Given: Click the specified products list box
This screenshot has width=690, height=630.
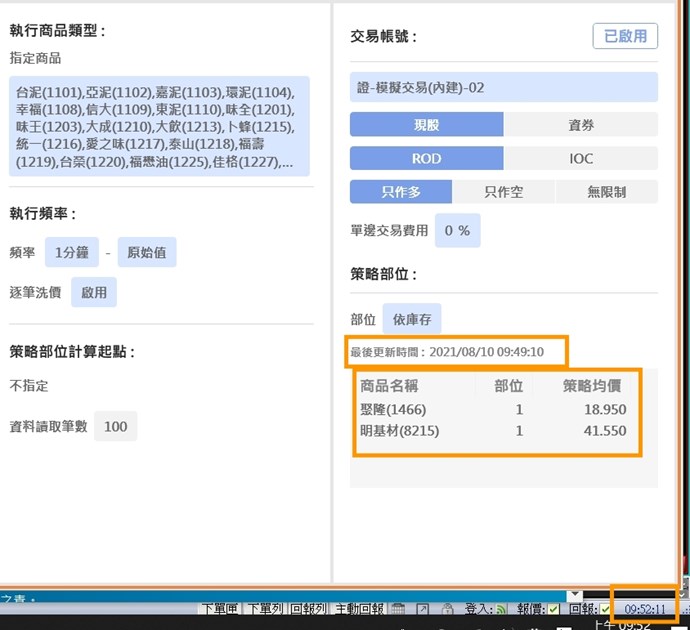Looking at the screenshot, I should [x=160, y=126].
